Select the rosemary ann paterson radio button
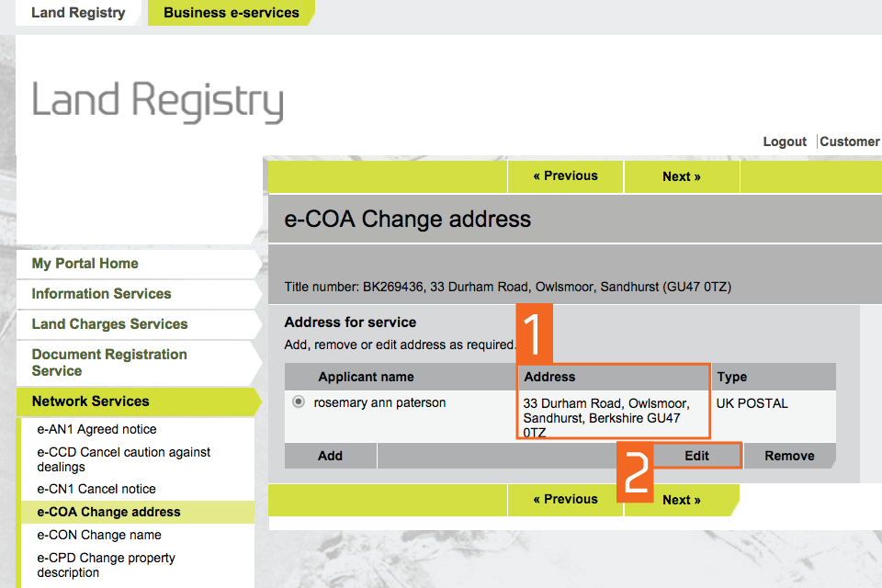882x588 pixels. point(299,402)
